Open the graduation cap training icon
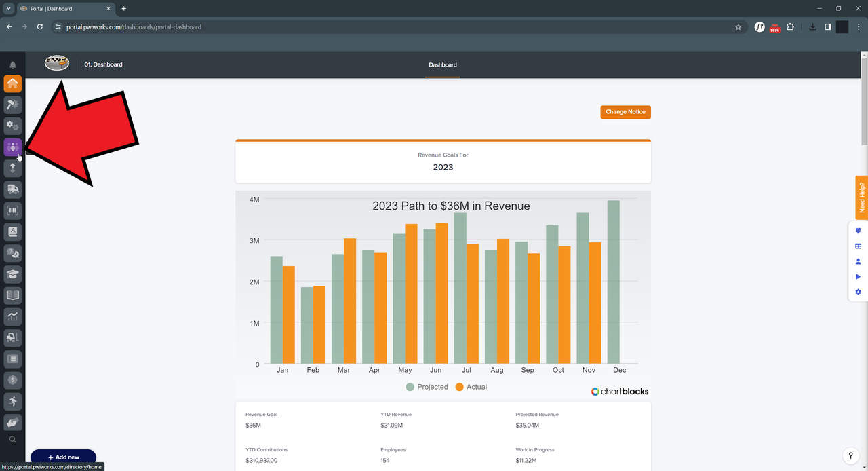 click(12, 274)
